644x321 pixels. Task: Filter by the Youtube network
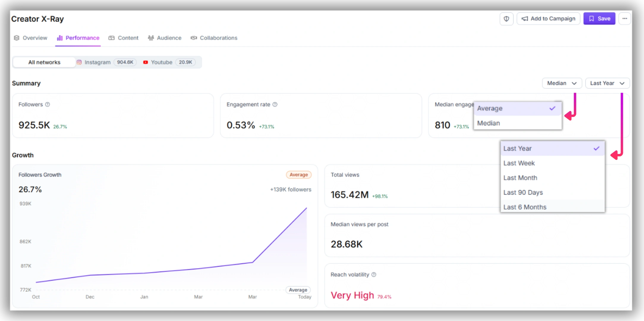pyautogui.click(x=169, y=62)
